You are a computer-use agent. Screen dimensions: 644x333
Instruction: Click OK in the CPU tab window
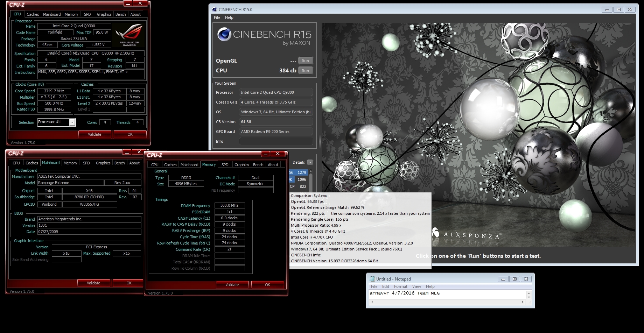pyautogui.click(x=130, y=134)
